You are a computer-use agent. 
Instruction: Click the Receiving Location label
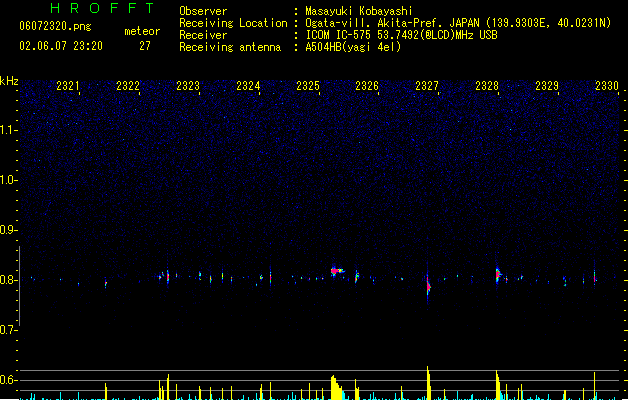(x=233, y=23)
